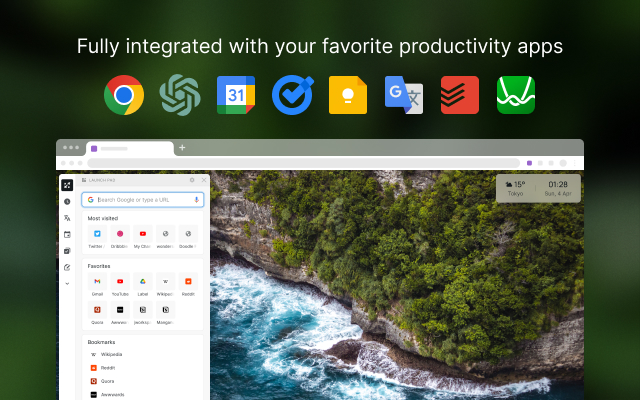Open the Google Drive Label tile in Favorites
The width and height of the screenshot is (640, 400).
pos(142,284)
